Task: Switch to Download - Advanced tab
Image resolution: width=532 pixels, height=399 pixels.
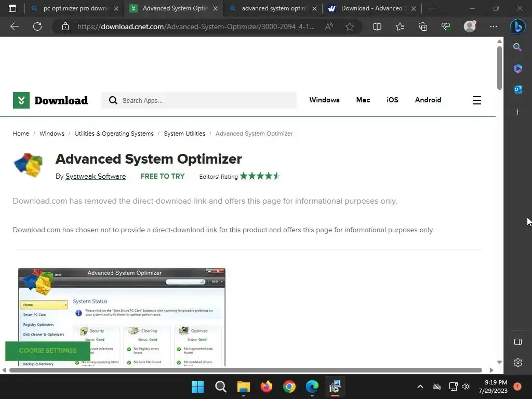Action: pos(373,8)
